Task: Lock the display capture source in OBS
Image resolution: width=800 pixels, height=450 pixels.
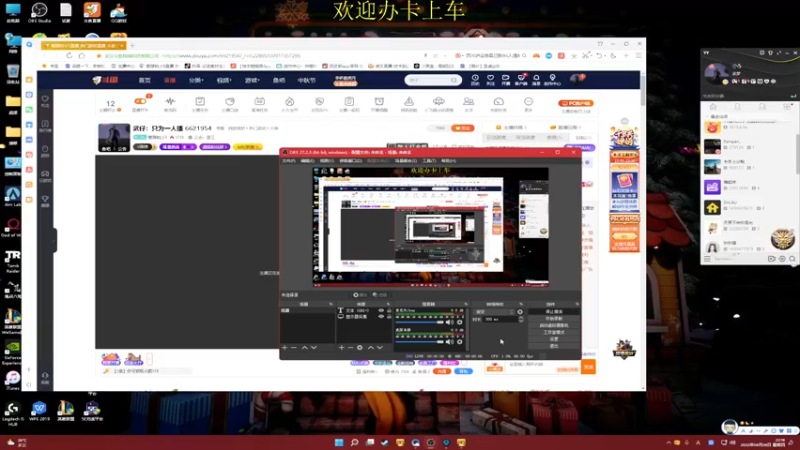Action: [x=389, y=316]
